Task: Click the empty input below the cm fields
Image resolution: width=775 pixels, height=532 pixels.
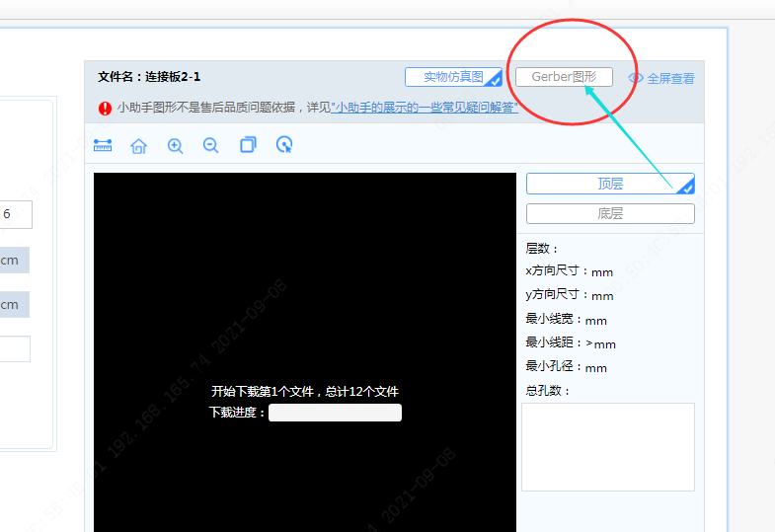Action: 15,349
